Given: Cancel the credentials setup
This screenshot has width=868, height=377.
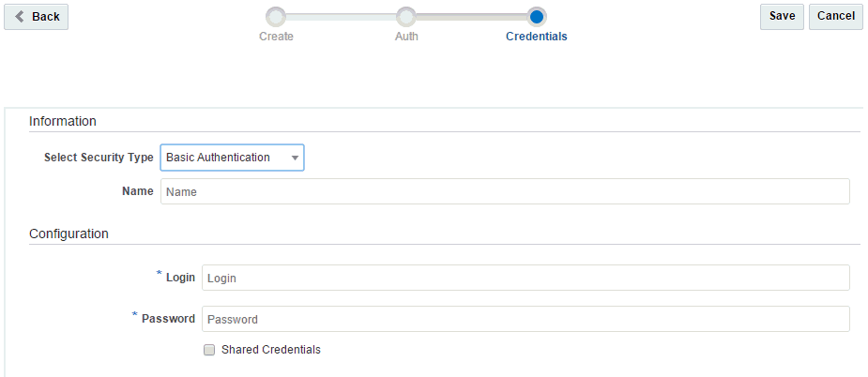Looking at the screenshot, I should coord(836,17).
